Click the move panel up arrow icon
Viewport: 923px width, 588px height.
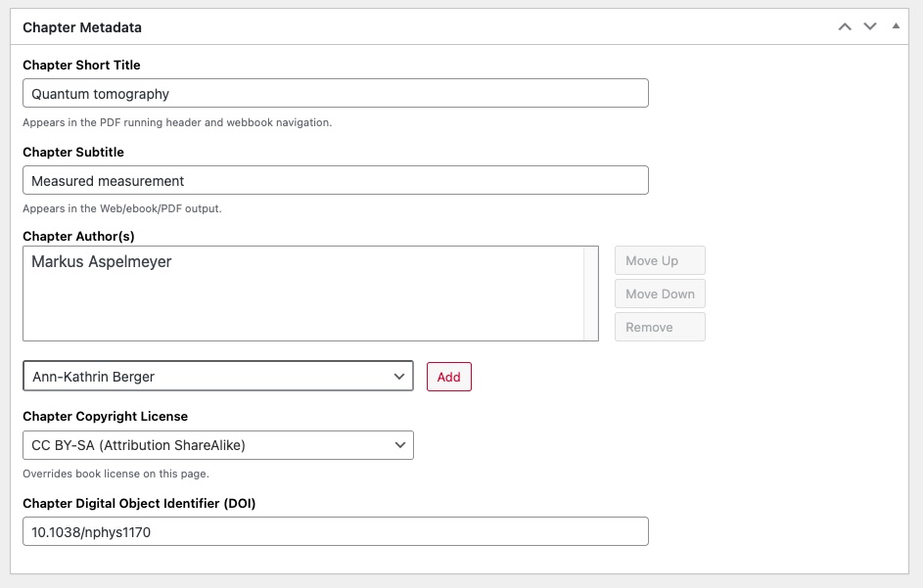click(x=845, y=26)
